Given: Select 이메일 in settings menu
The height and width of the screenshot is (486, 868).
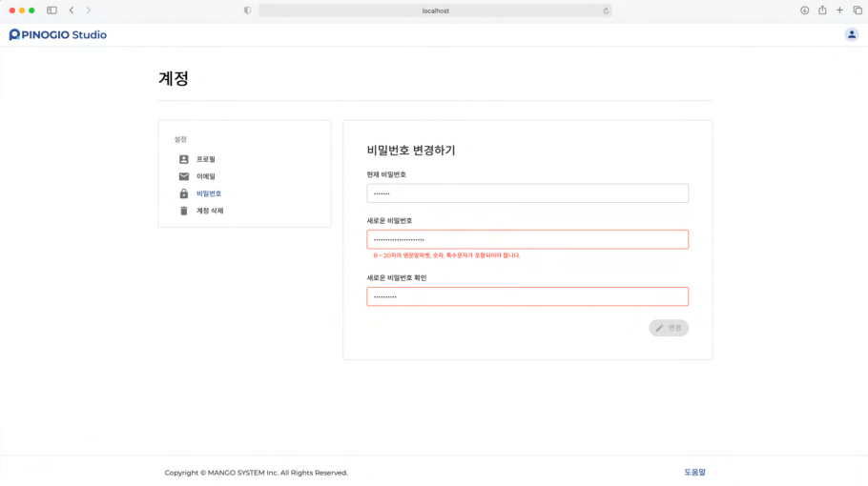Looking at the screenshot, I should [x=206, y=176].
